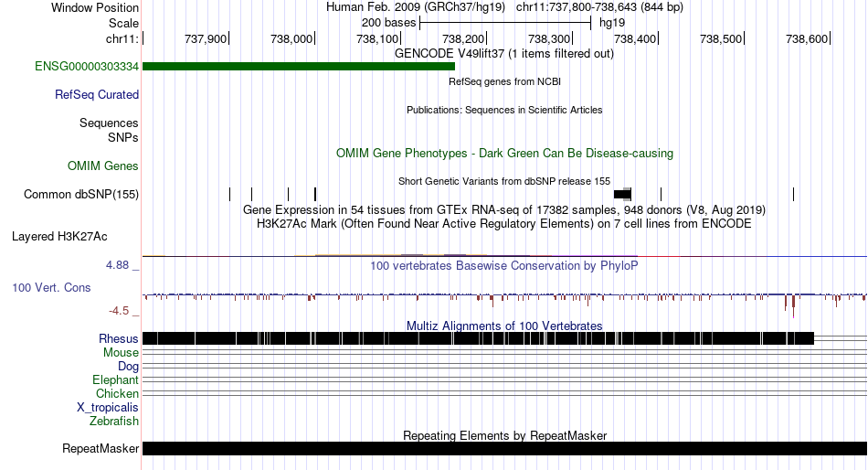This screenshot has width=868, height=470.
Task: Click the Layered H3K27Ac track label
Action: point(59,237)
